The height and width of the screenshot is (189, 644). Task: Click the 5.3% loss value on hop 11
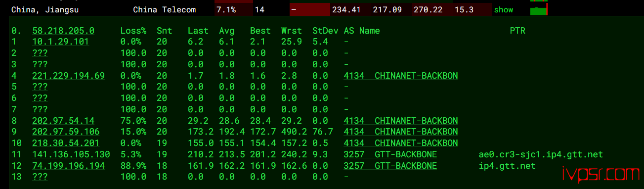[x=131, y=154]
